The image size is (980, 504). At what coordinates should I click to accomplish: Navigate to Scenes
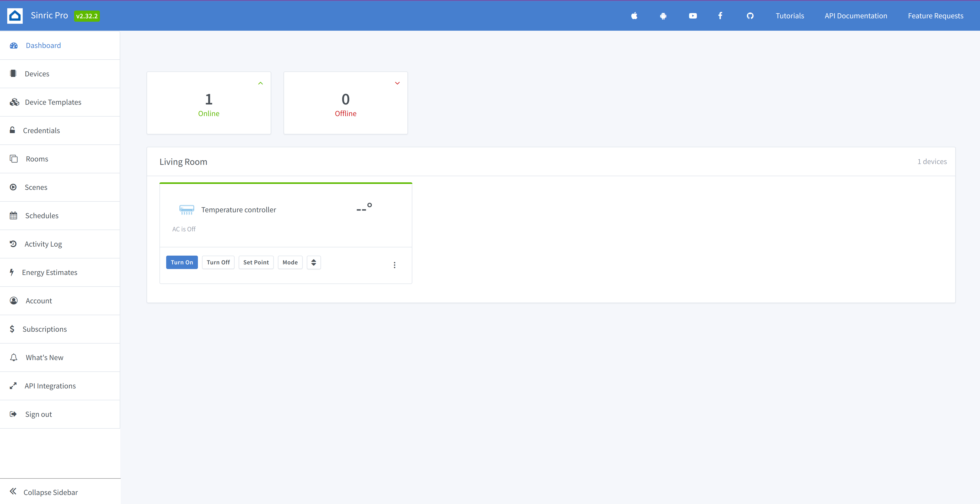pyautogui.click(x=60, y=187)
